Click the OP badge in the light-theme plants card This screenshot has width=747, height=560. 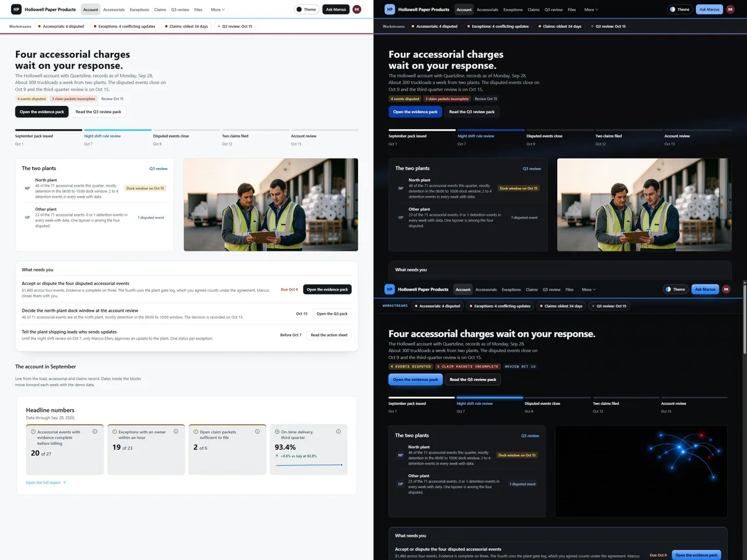[x=27, y=218]
